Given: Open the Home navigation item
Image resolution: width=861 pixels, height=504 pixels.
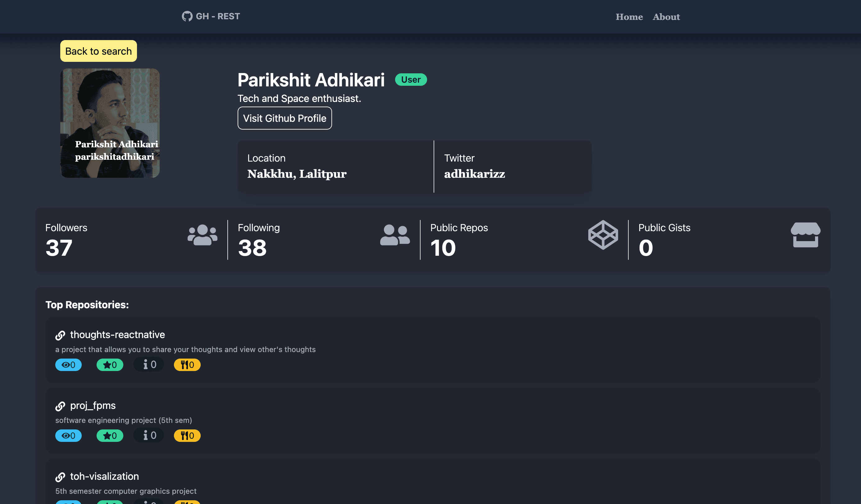Looking at the screenshot, I should [x=629, y=17].
